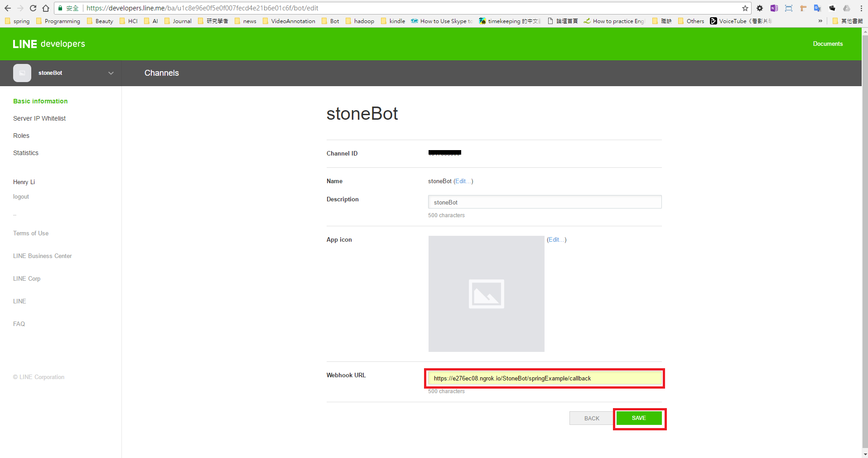This screenshot has height=458, width=868.
Task: Open the Beauty bookmark folder
Action: coord(100,21)
